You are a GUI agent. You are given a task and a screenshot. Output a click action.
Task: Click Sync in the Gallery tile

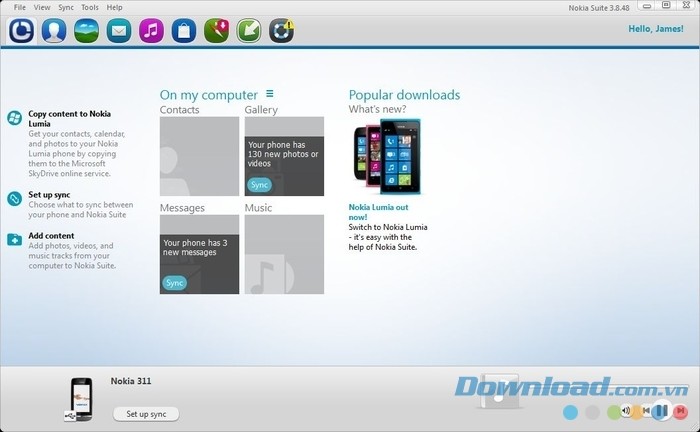[260, 185]
